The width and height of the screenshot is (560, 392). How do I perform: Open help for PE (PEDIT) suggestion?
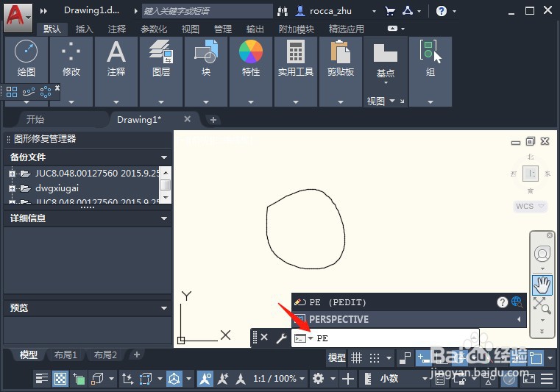[502, 302]
